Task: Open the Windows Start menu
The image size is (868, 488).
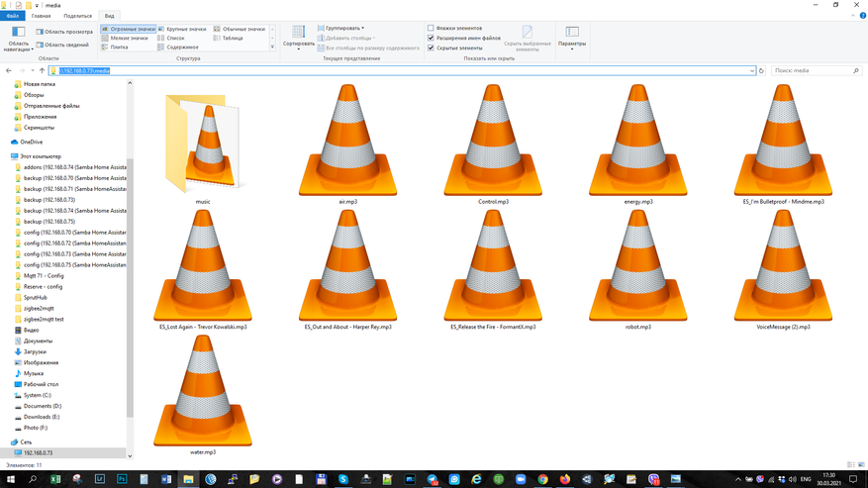Action: click(10, 479)
